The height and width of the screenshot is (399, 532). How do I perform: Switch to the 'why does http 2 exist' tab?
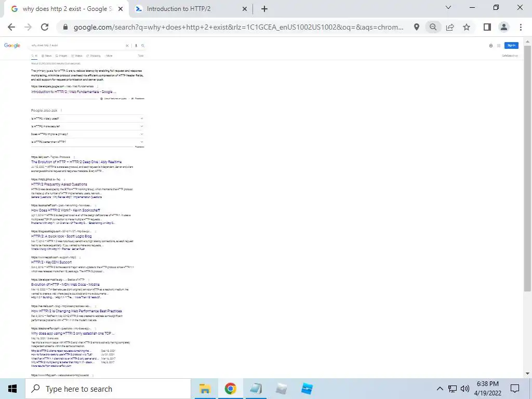67,9
